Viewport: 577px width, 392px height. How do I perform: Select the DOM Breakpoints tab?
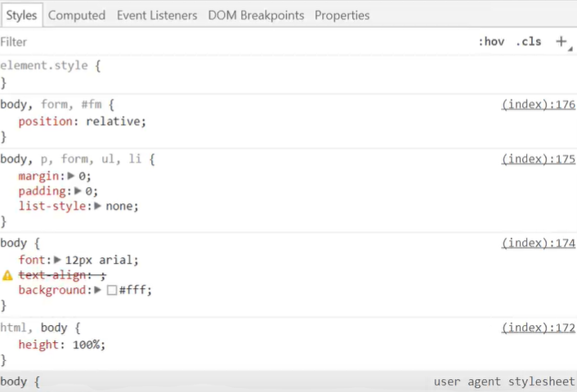[x=256, y=15]
